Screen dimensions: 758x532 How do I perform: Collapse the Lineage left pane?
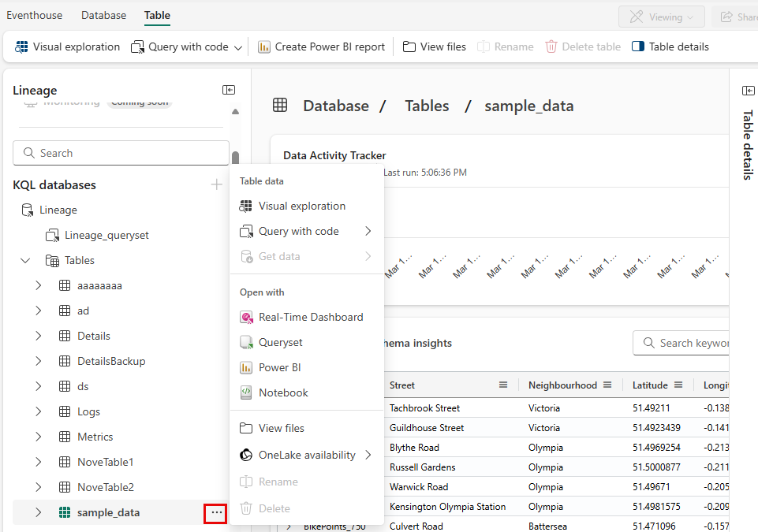click(229, 91)
